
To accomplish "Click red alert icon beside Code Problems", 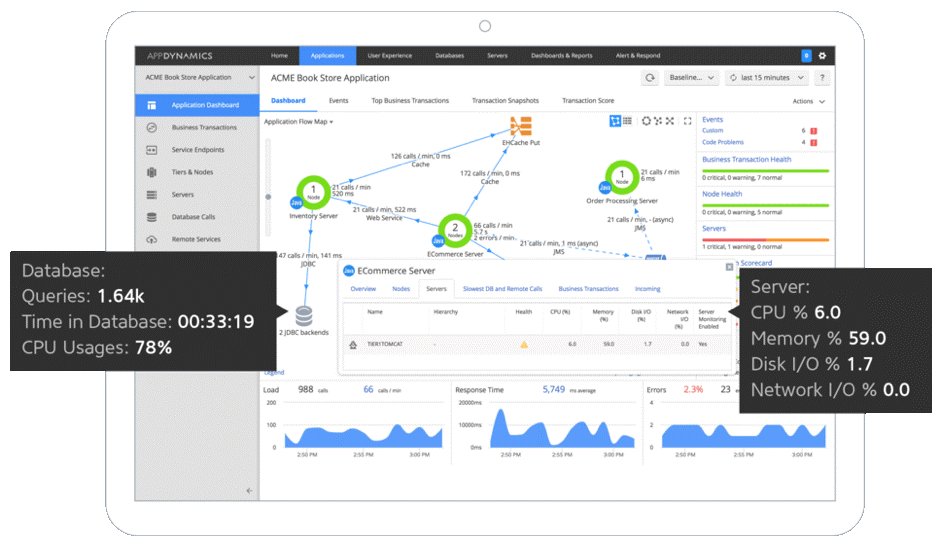I will click(x=814, y=143).
